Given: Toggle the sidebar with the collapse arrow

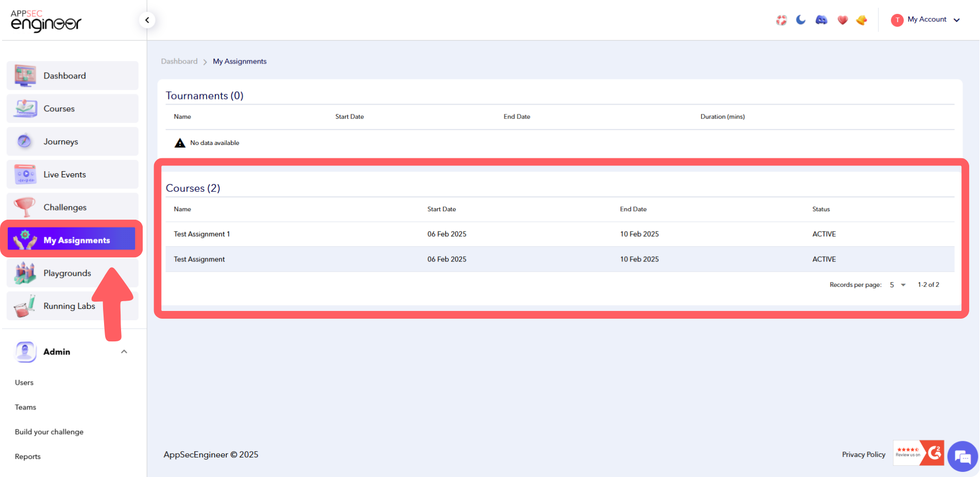Looking at the screenshot, I should (147, 20).
